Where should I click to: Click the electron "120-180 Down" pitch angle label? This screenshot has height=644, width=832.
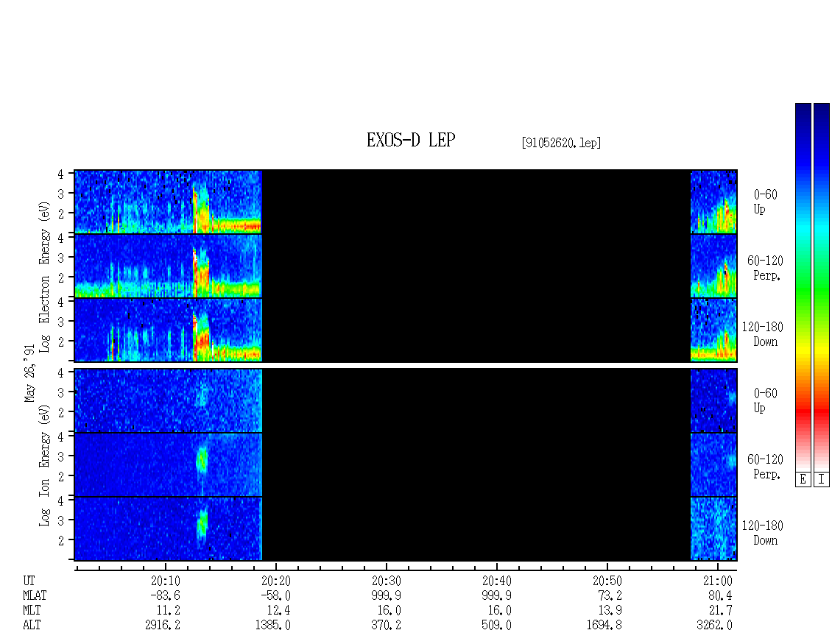pos(763,334)
